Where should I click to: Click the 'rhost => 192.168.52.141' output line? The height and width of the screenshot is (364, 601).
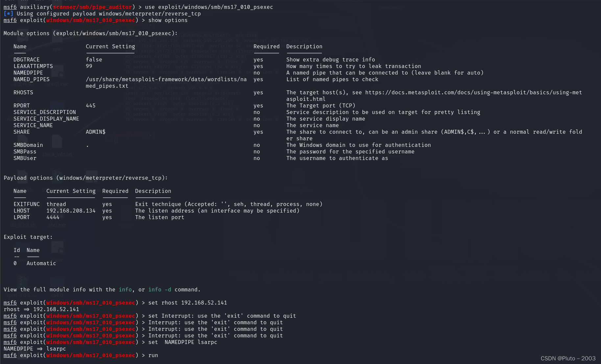[41, 309]
